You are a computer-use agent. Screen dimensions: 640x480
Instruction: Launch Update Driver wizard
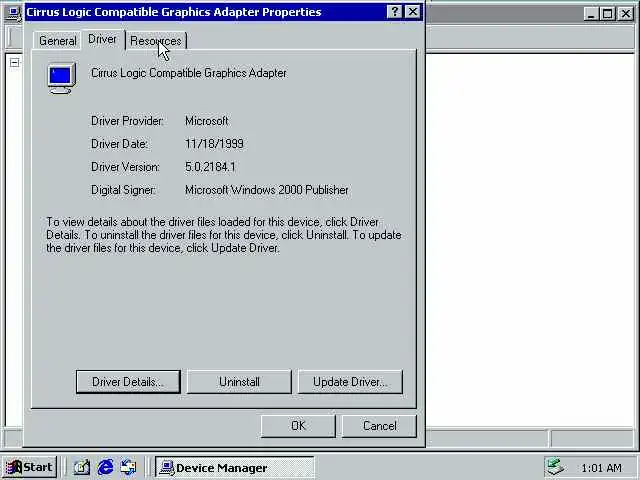click(350, 382)
